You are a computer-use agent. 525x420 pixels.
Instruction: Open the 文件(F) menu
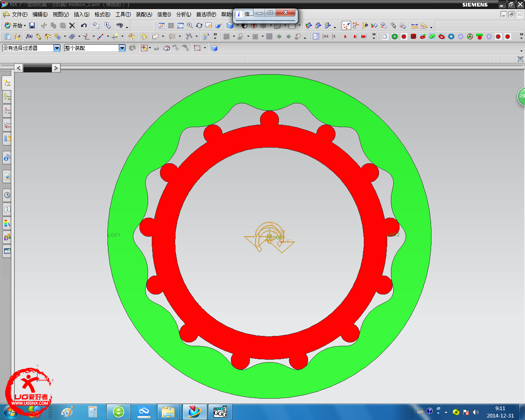[19, 14]
